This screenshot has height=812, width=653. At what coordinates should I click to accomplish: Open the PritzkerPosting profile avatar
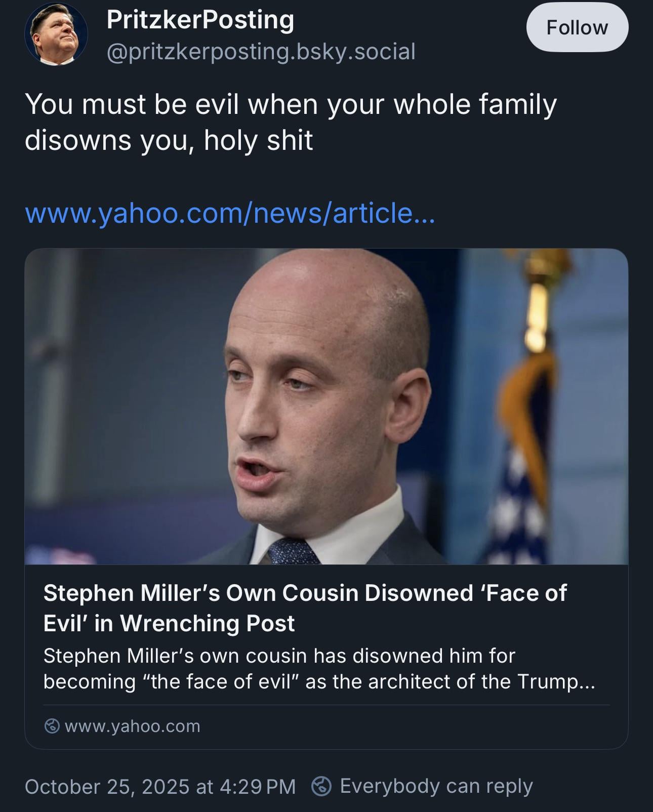(x=56, y=34)
